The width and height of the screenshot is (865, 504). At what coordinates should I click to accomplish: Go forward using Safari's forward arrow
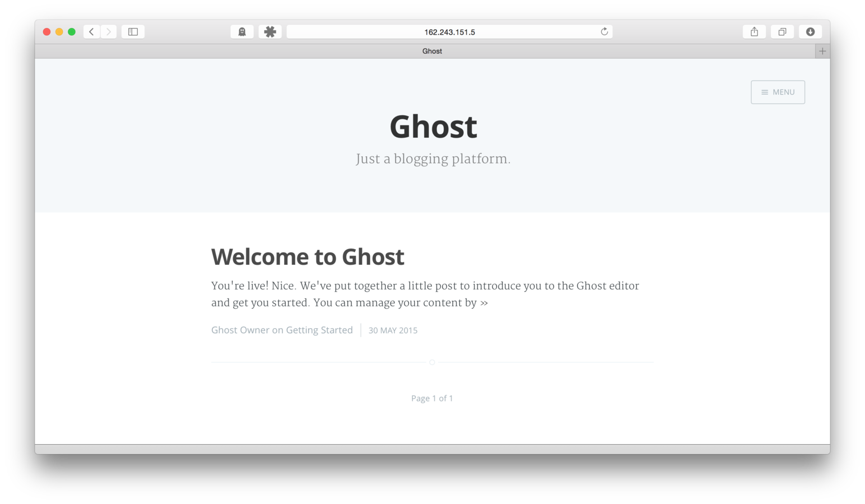coord(109,32)
